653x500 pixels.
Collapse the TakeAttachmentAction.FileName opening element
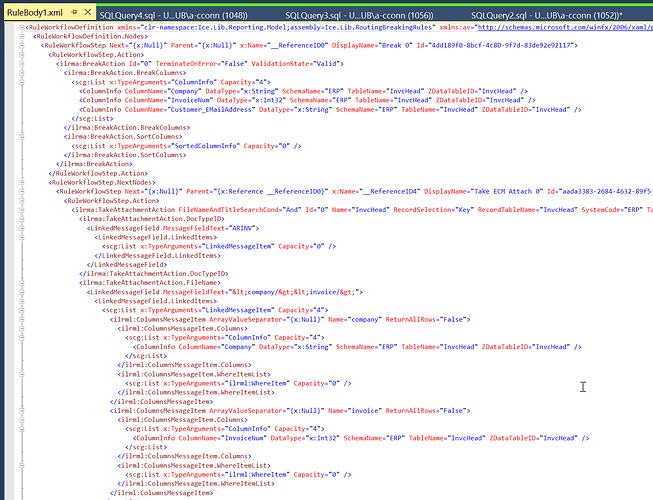pyautogui.click(x=22, y=283)
